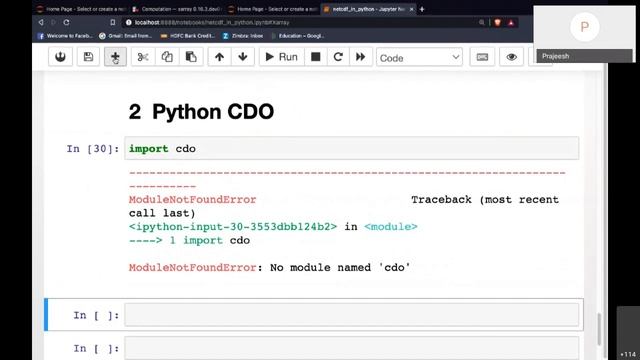Click the Prajeesh participant avatar
This screenshot has width=640, height=360.
point(584,27)
